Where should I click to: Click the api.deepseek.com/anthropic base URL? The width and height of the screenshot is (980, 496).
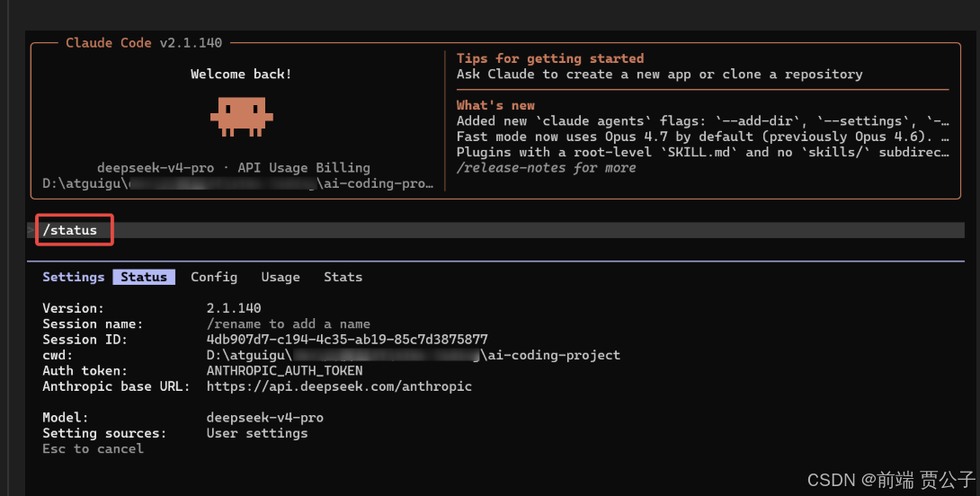point(339,386)
